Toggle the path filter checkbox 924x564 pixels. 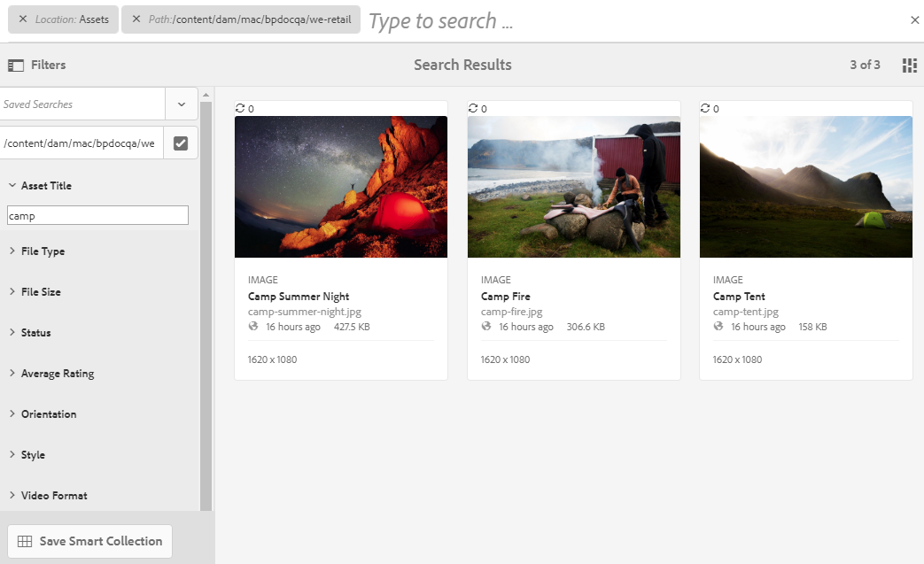point(181,143)
